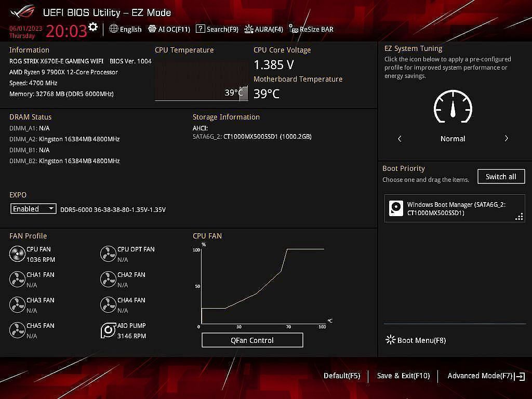
Task: Click the motherboard temperature 39°C value
Action: coord(267,94)
